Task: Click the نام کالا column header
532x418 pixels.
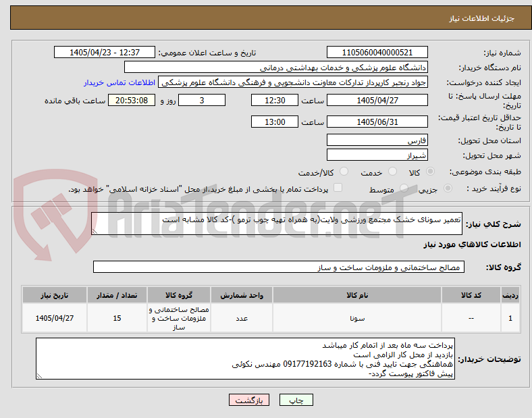Action: coord(357,295)
